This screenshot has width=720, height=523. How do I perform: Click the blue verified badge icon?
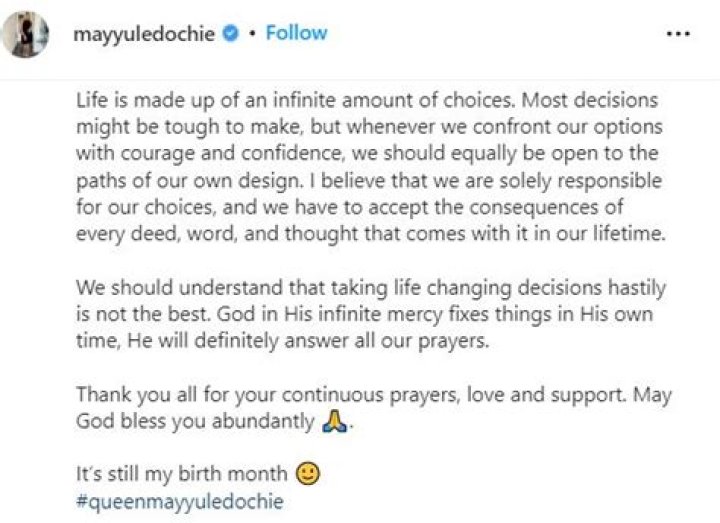(230, 34)
